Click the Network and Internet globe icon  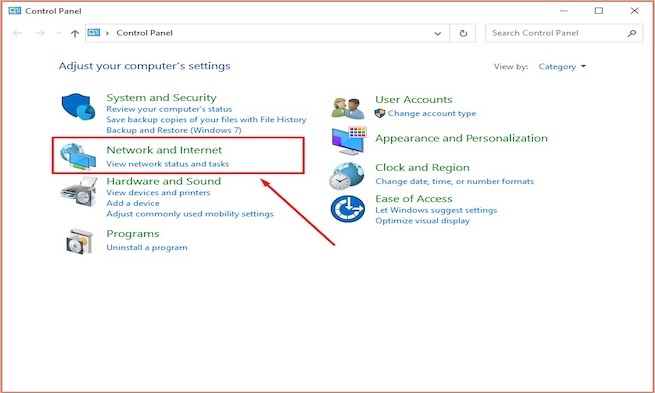click(78, 157)
